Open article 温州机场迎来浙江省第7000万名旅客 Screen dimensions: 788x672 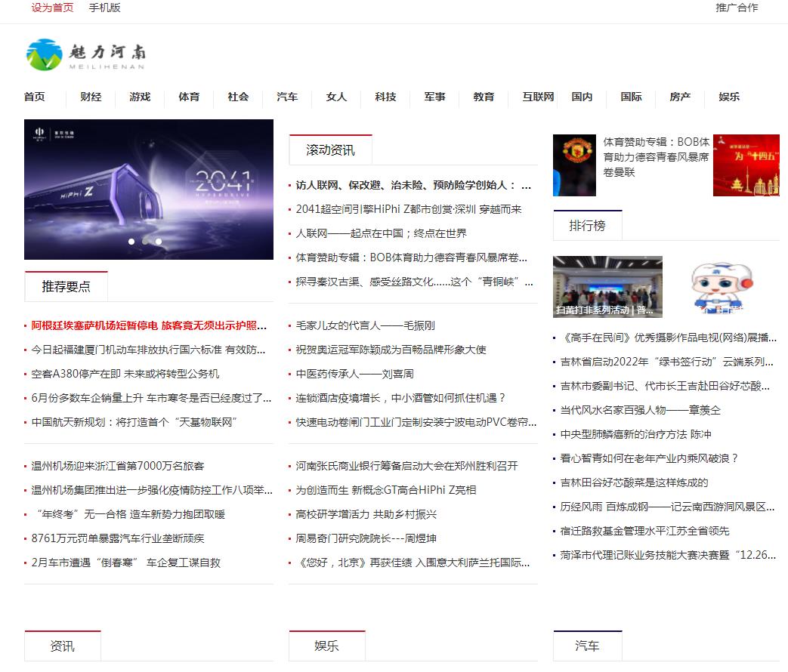click(118, 466)
